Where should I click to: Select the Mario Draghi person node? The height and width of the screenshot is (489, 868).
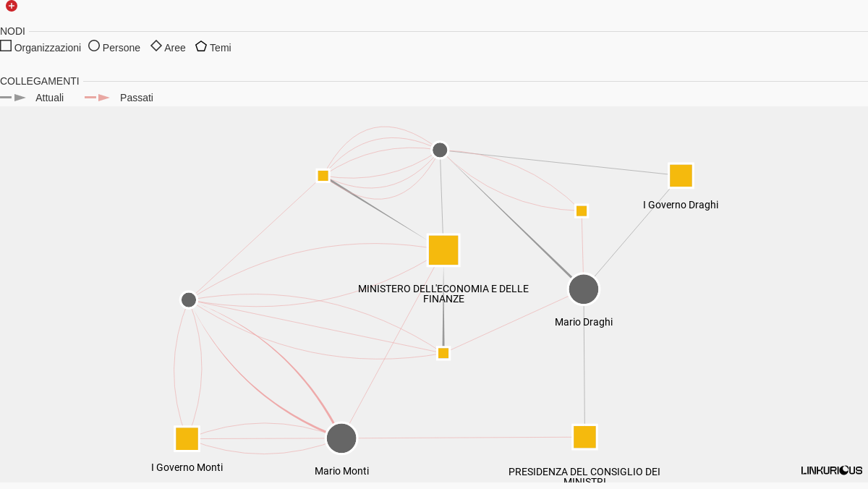pyautogui.click(x=584, y=289)
